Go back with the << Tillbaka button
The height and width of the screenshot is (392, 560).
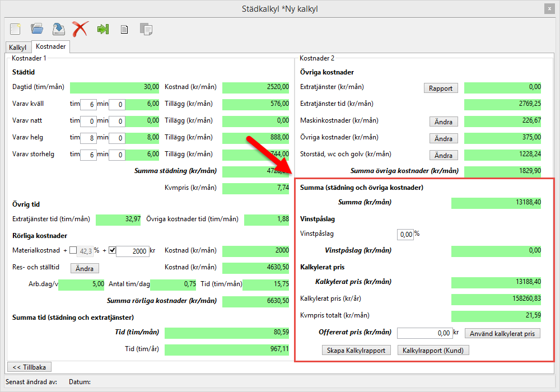(x=29, y=367)
